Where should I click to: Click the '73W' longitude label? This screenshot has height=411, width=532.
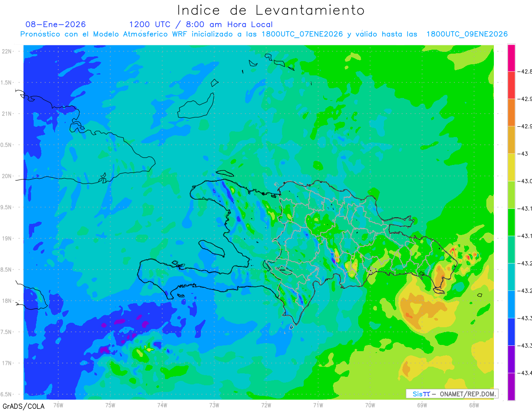click(x=214, y=404)
